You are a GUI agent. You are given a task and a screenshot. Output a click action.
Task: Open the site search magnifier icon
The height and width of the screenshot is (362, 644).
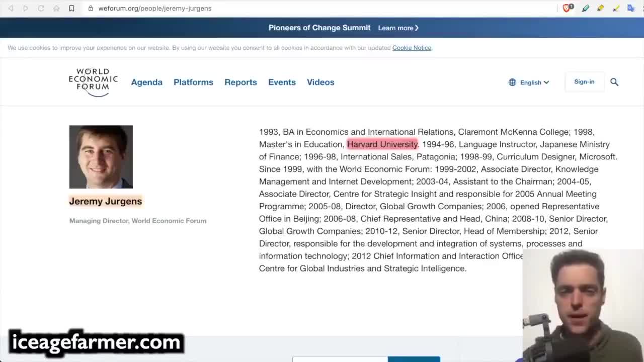tap(614, 82)
